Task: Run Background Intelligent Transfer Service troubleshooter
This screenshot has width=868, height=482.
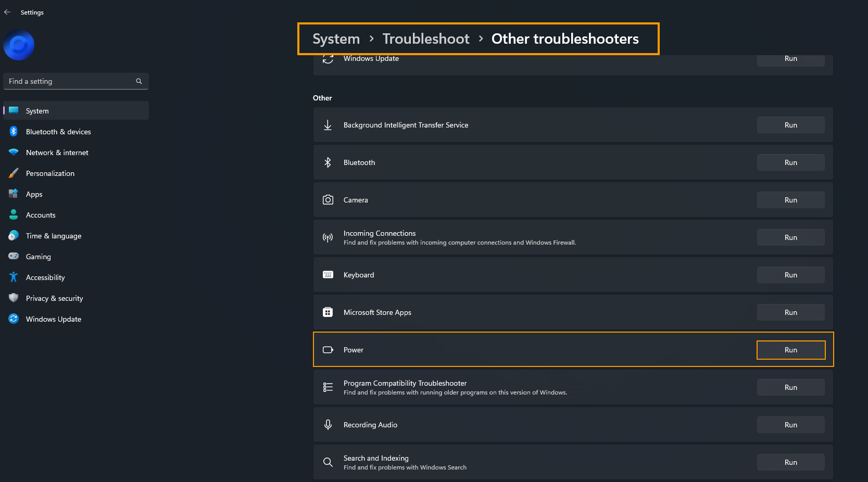Action: 790,125
